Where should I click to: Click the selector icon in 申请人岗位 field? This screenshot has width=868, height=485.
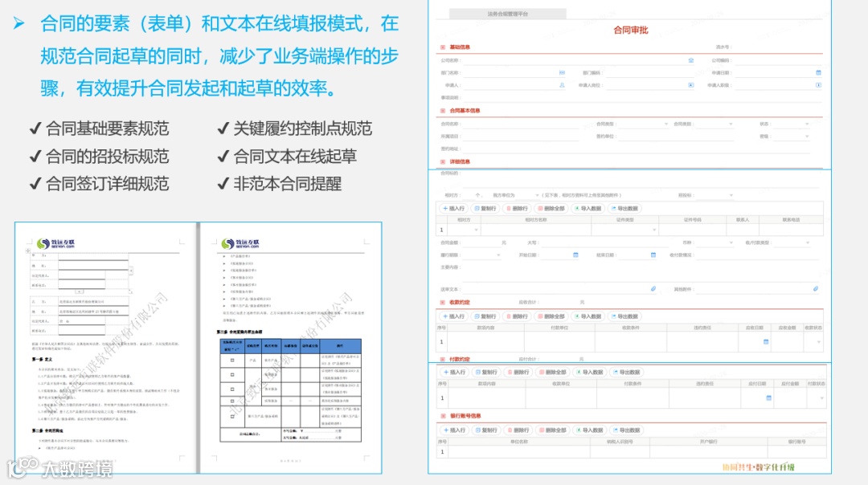tap(691, 85)
